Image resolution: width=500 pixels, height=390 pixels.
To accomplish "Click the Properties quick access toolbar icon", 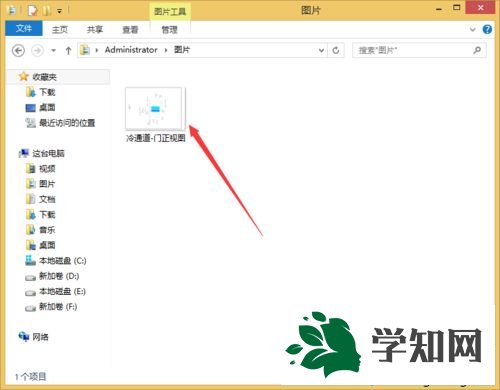I will click(33, 11).
